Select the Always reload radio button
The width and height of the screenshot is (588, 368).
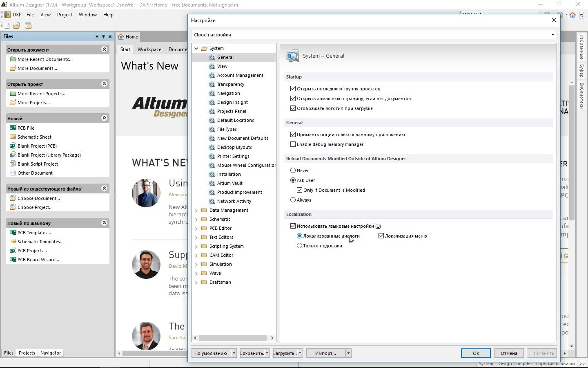[293, 200]
